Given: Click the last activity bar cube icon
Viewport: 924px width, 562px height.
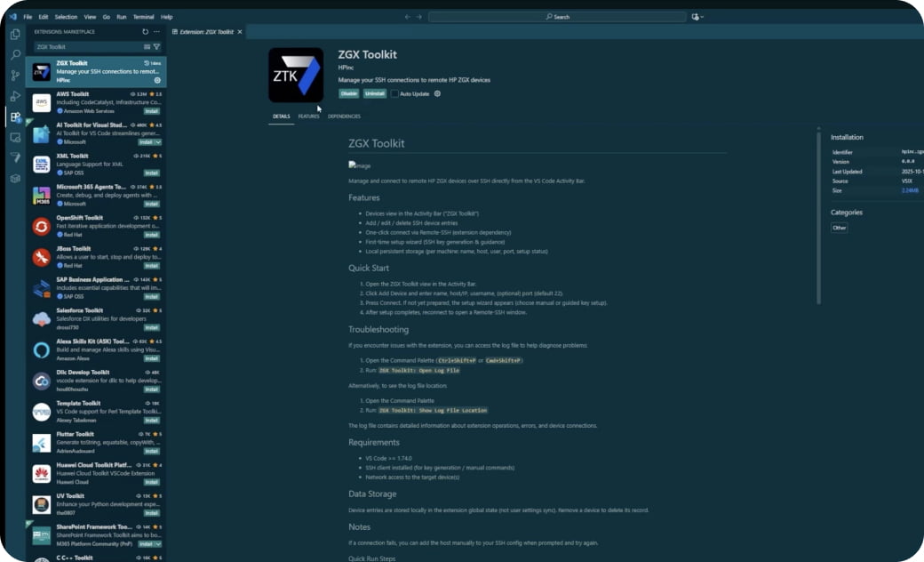Looking at the screenshot, I should [15, 178].
